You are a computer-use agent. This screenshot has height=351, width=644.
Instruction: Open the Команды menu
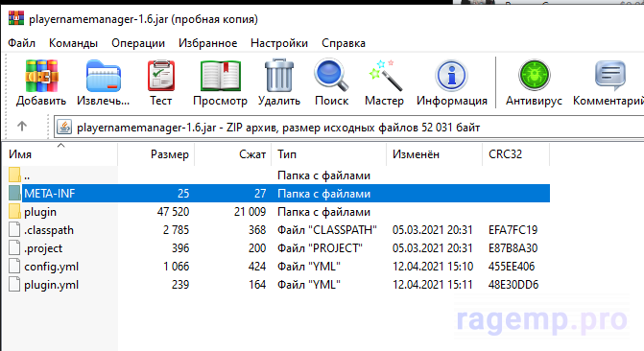tap(73, 43)
